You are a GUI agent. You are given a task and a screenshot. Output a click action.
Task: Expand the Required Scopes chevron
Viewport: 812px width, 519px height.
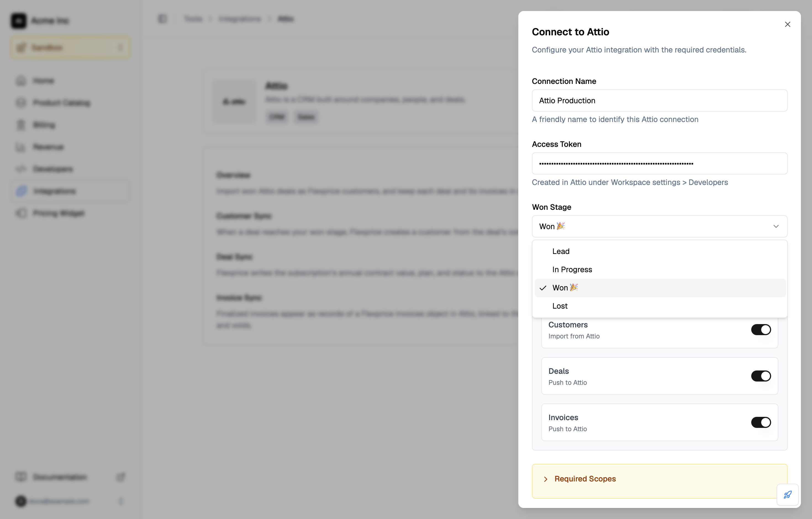coord(545,479)
